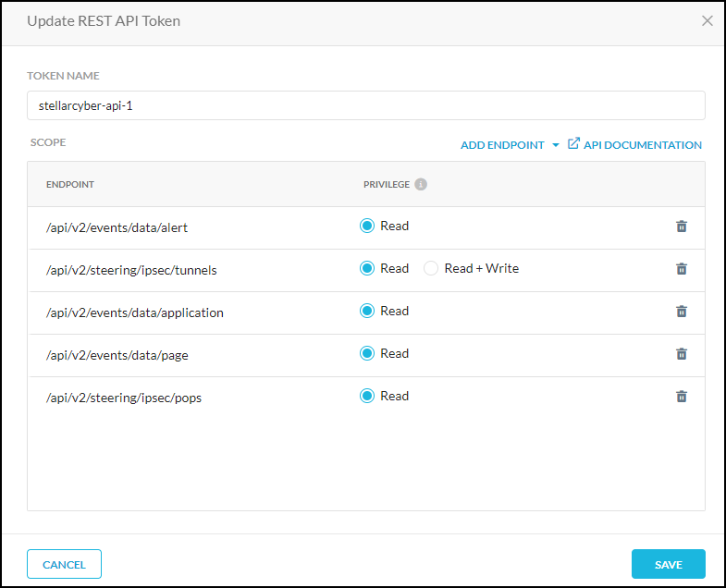Image resolution: width=726 pixels, height=588 pixels.
Task: Click the Add Endpoint dropdown arrow
Action: [555, 145]
